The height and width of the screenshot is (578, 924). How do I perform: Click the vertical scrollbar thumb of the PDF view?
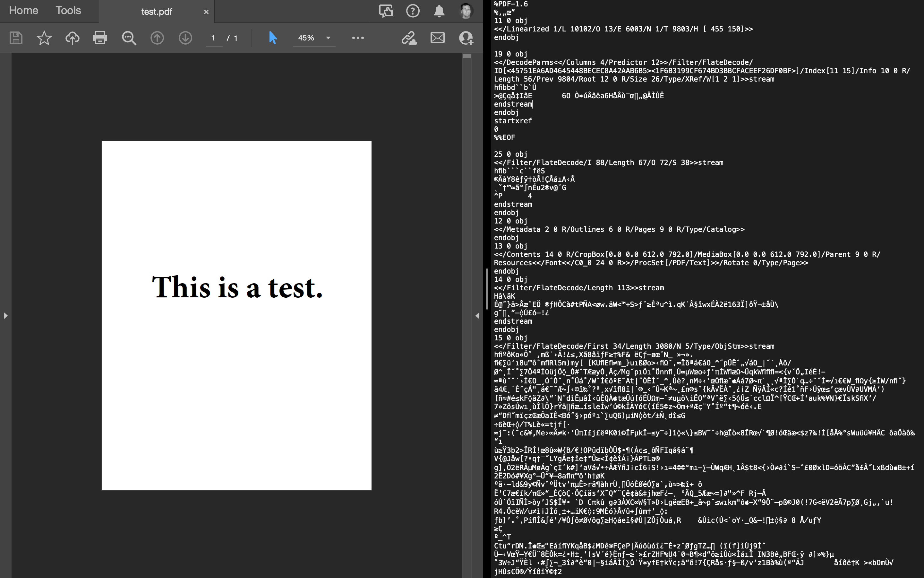click(x=466, y=56)
